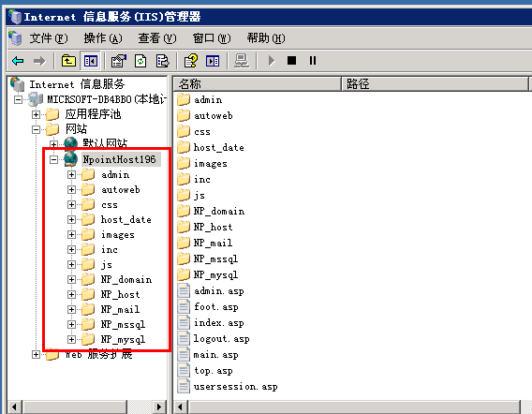Screen dimensions: 532x414
Task: Select the 默认网站 tree item
Action: click(x=105, y=143)
